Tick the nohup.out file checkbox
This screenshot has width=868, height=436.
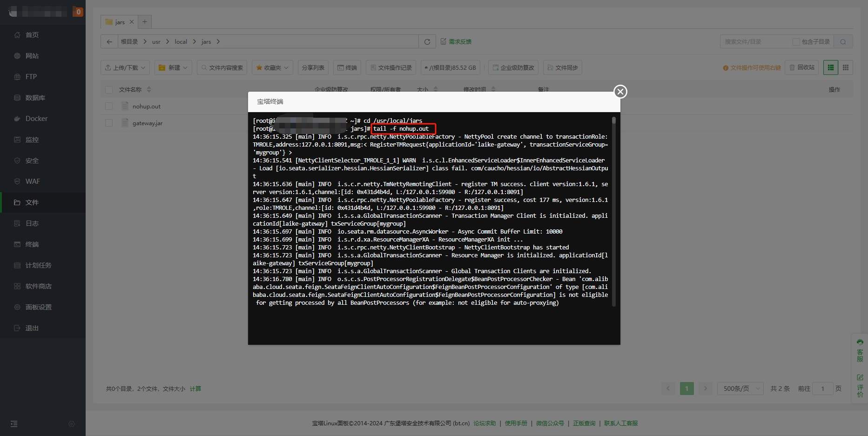coord(109,106)
